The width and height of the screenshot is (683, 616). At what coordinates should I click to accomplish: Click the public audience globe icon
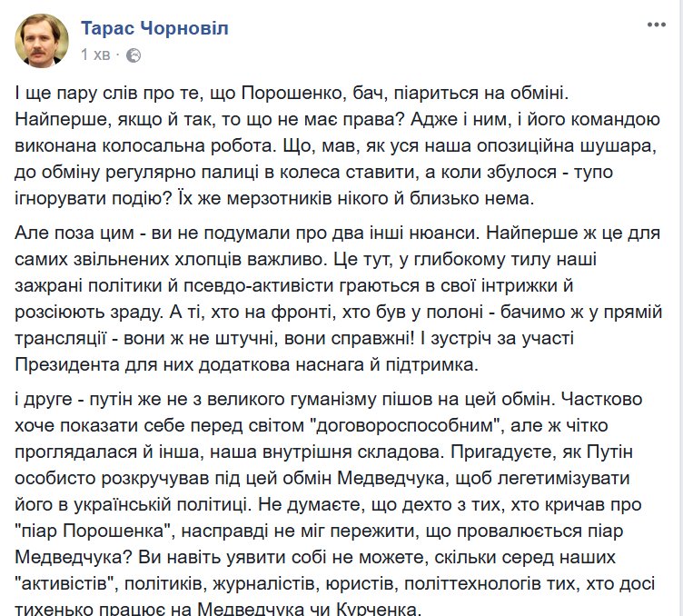134,55
